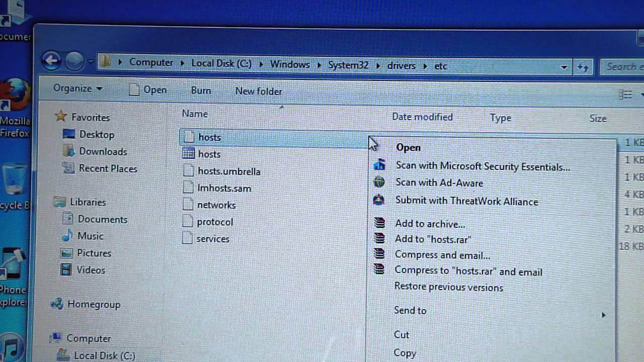Click into the Search box
The height and width of the screenshot is (362, 644).
[622, 66]
